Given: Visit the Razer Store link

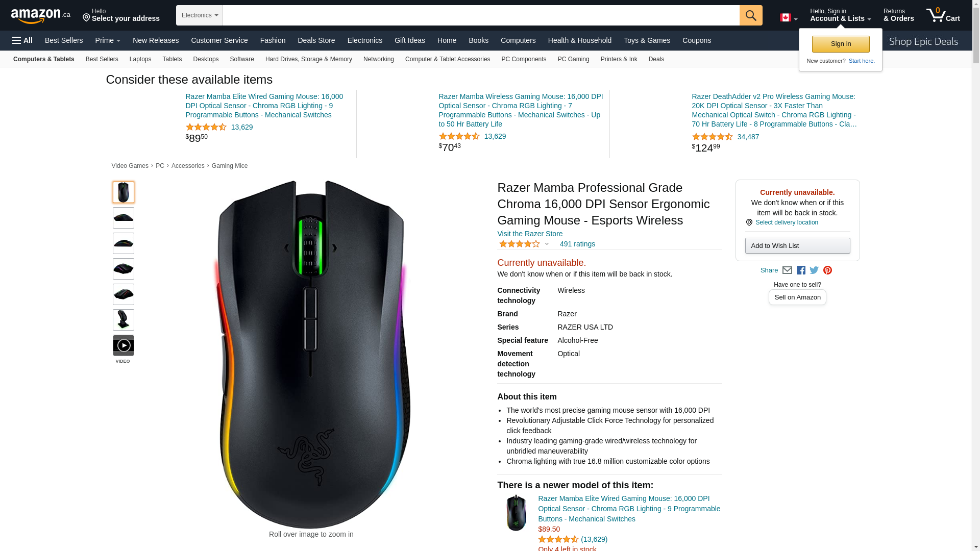Looking at the screenshot, I should [530, 234].
